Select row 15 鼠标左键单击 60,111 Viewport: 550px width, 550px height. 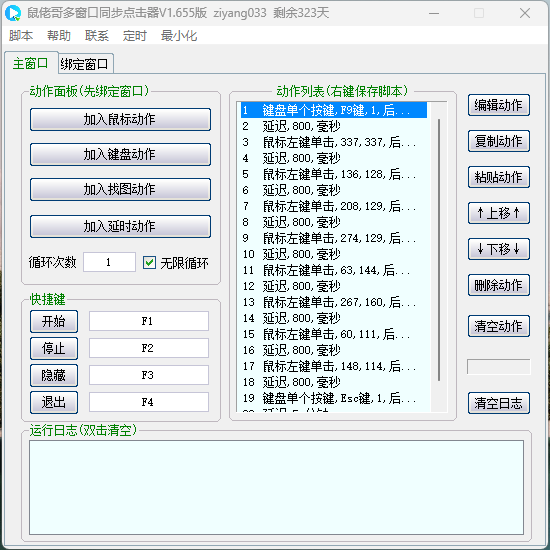(334, 334)
